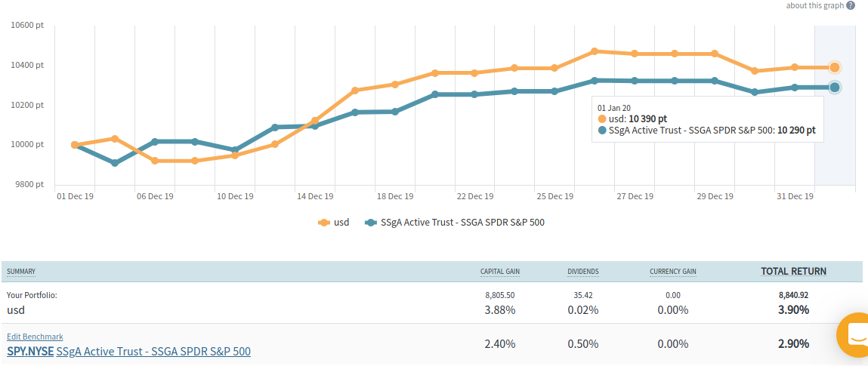
Task: Click the blue line lowest point near 03 Dec
Action: 115,163
